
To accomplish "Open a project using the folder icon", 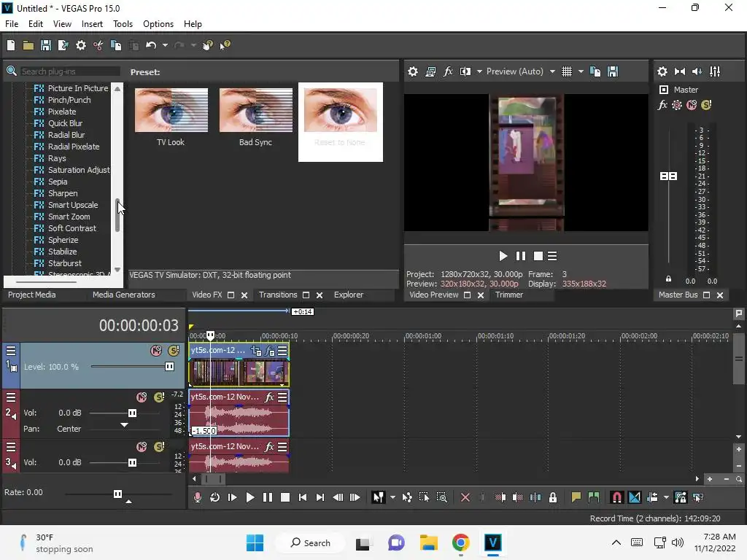I will (x=28, y=45).
